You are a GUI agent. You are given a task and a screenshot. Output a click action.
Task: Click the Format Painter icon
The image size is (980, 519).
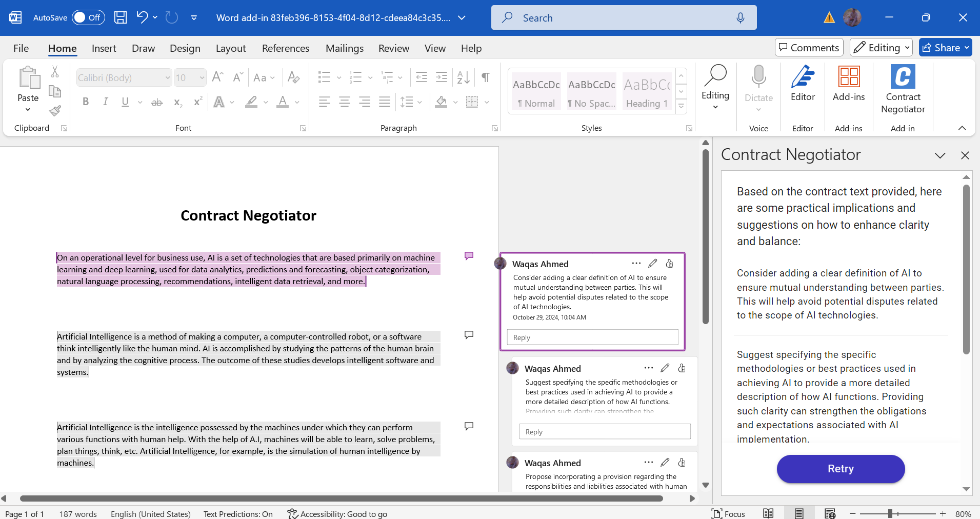click(x=55, y=111)
